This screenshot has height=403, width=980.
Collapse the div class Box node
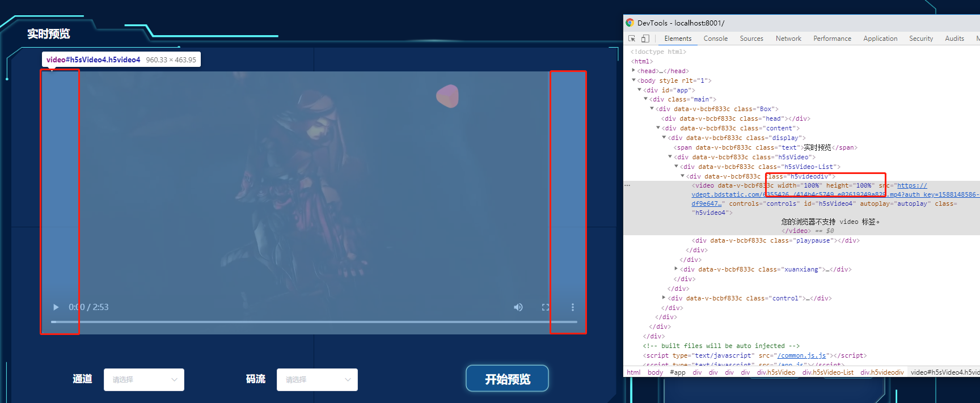point(652,108)
